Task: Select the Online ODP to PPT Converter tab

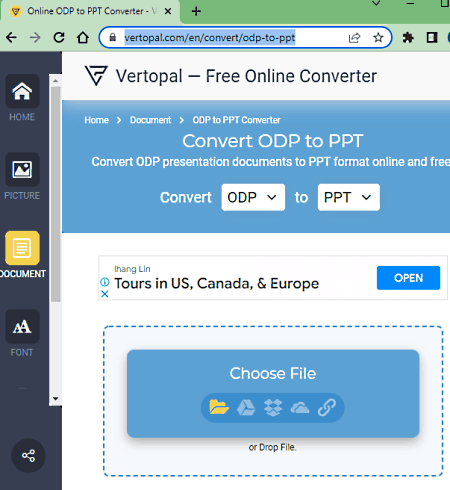Action: coord(90,11)
